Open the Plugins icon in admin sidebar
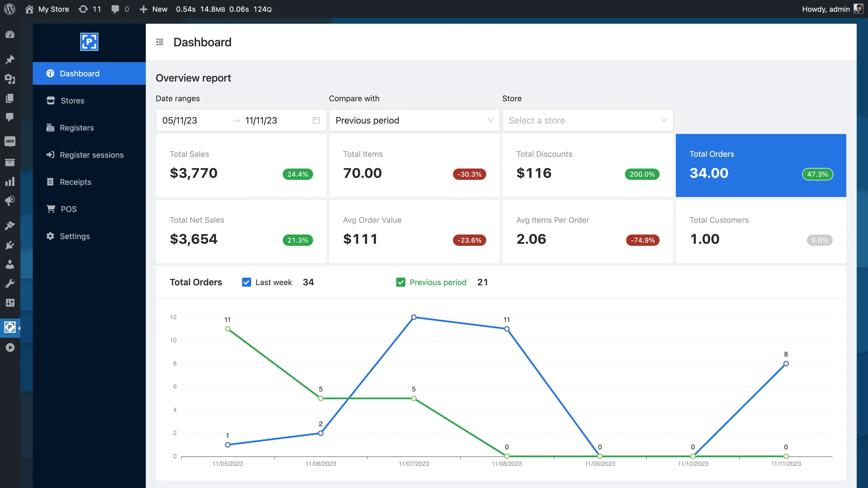Viewport: 868px width, 488px height. click(x=10, y=245)
